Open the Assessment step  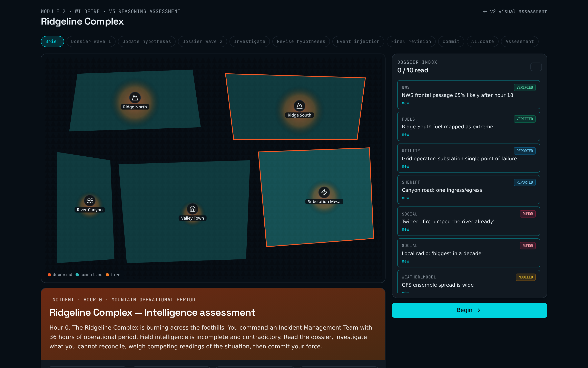[519, 41]
